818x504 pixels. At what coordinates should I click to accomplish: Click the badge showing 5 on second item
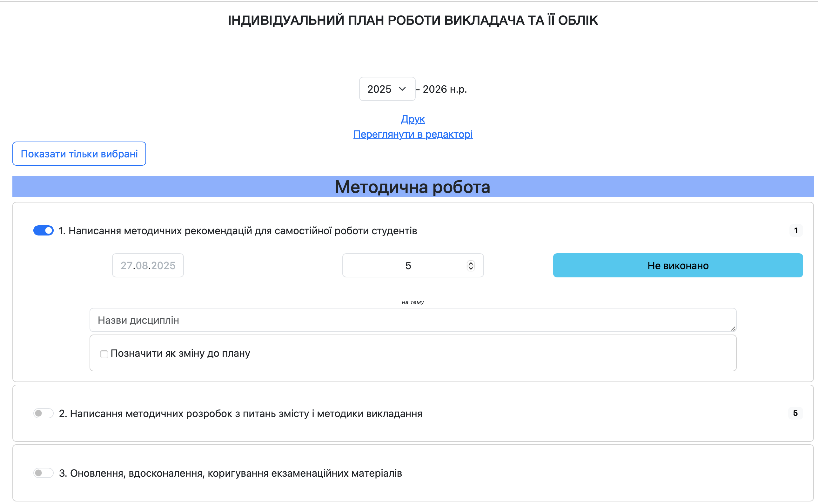796,413
